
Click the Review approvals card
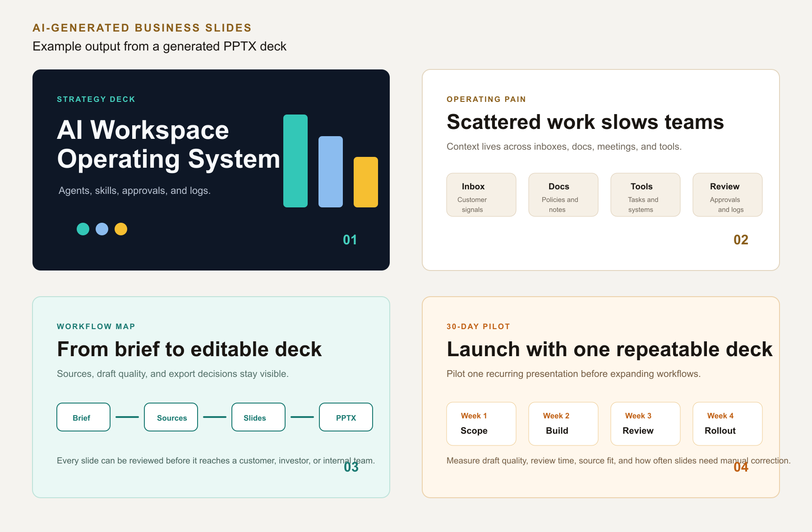[728, 195]
